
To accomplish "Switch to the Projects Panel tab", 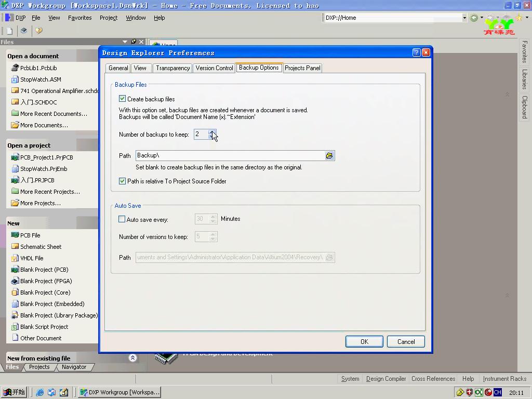I will pyautogui.click(x=302, y=68).
